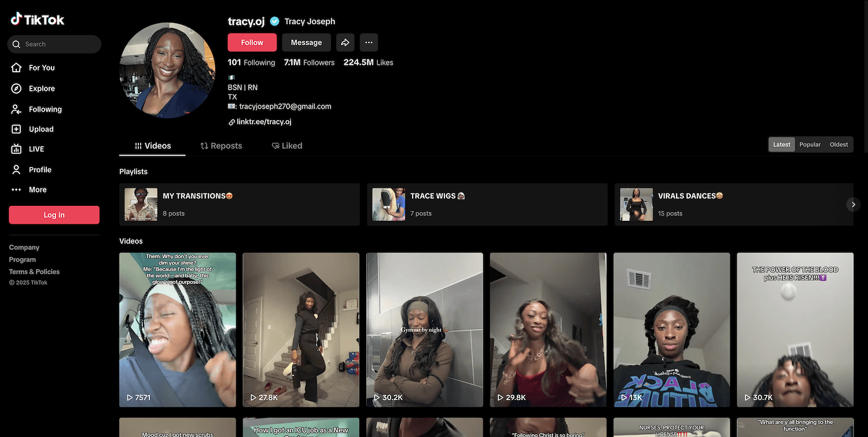Sort videos by Oldest

[x=838, y=145]
